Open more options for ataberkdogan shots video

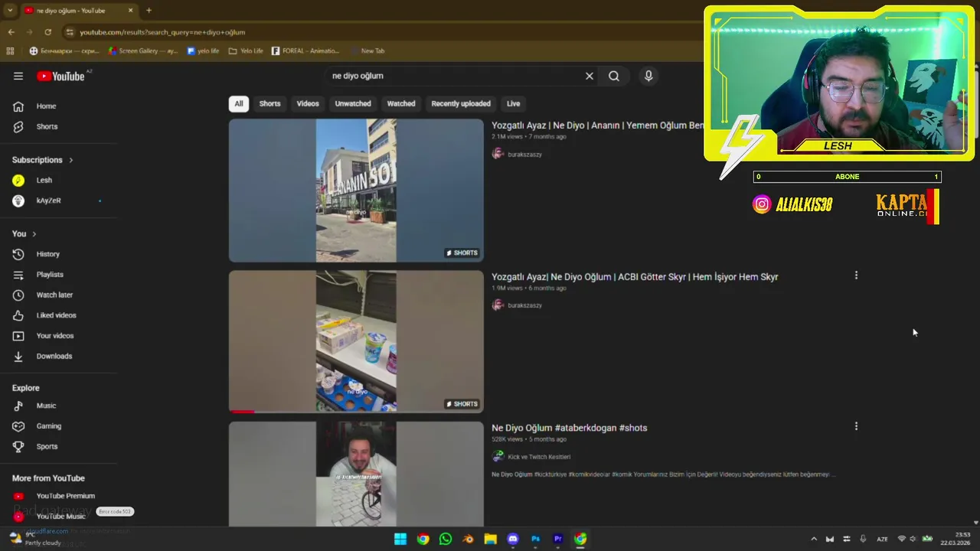pyautogui.click(x=856, y=426)
